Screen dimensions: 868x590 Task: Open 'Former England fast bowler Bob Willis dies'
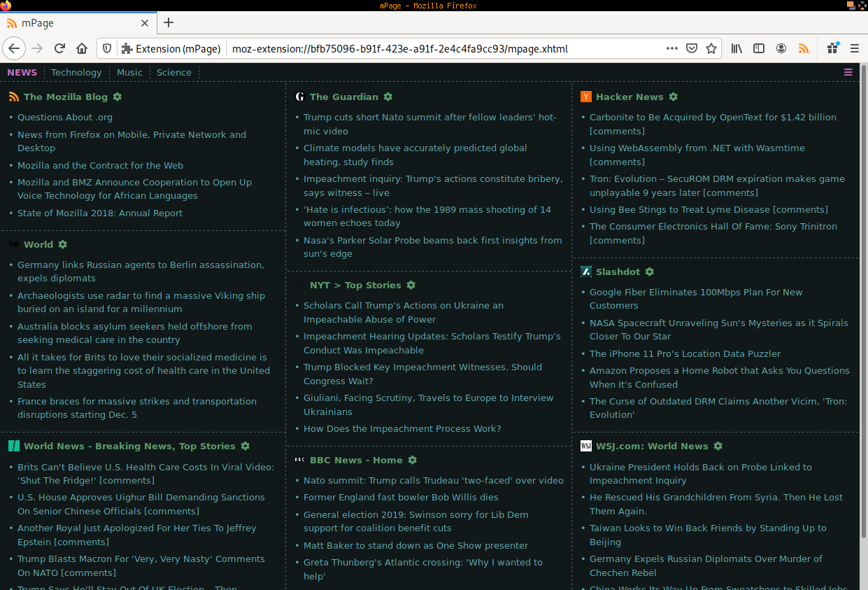401,498
